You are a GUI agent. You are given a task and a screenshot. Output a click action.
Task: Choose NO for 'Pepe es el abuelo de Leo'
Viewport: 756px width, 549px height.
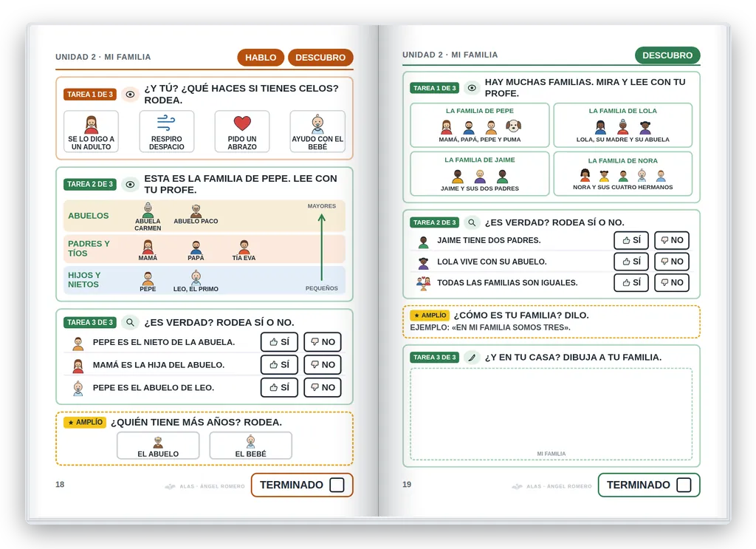(323, 387)
